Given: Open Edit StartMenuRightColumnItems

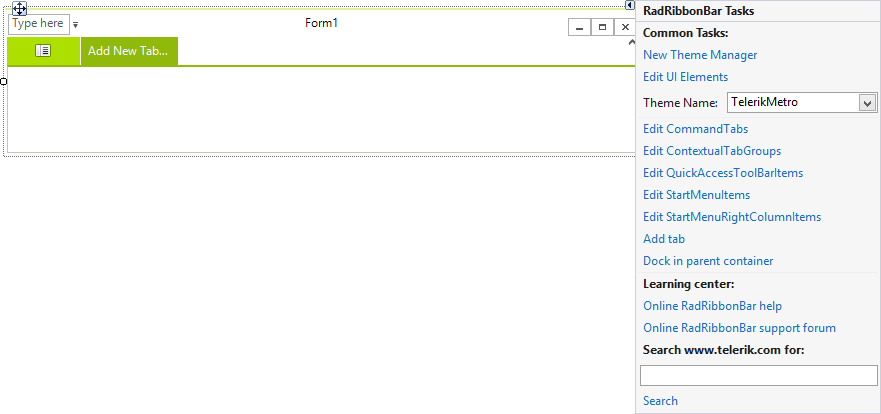Looking at the screenshot, I should point(732,217).
